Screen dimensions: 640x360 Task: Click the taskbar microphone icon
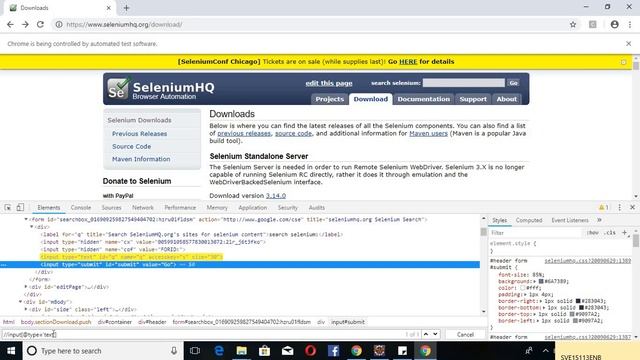tap(174, 351)
